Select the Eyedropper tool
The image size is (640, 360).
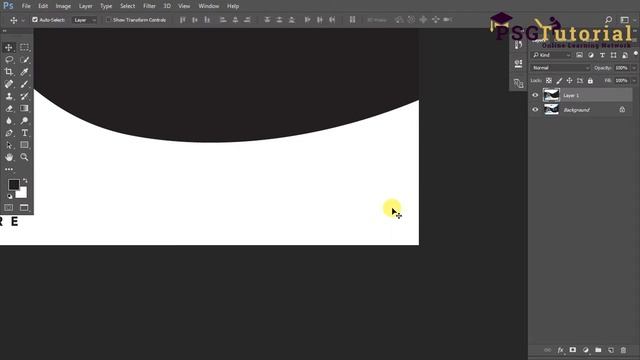coord(24,72)
